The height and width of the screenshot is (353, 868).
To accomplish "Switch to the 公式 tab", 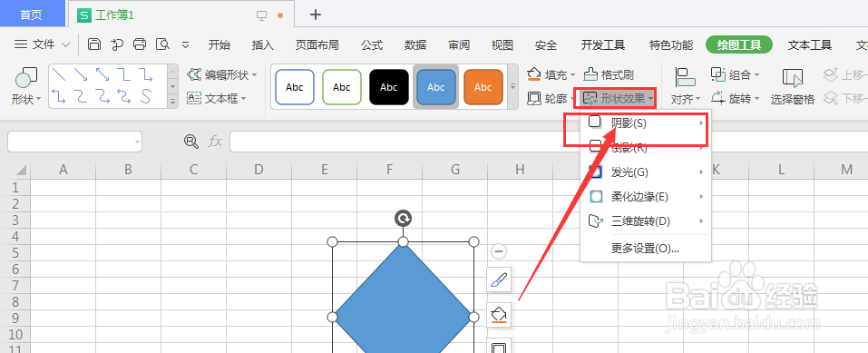I will (372, 44).
